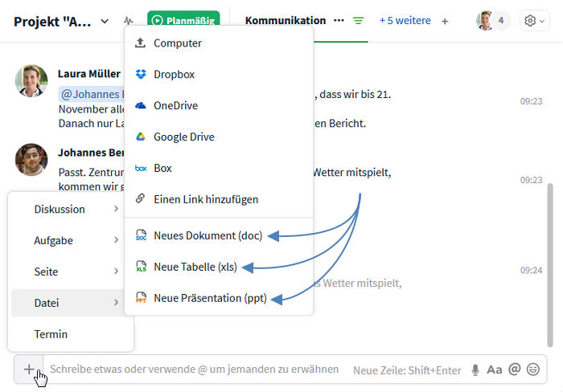Open the settings gear dropdown

click(533, 21)
